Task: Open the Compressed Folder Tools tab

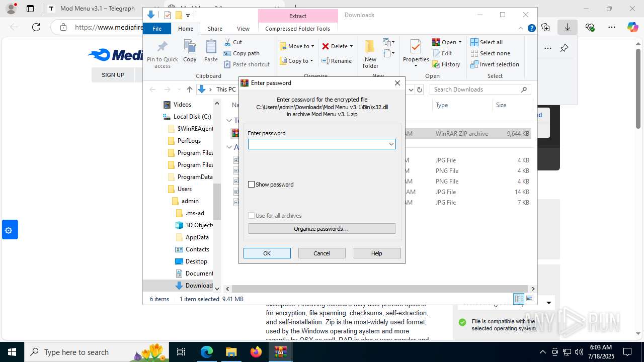Action: 298,29
